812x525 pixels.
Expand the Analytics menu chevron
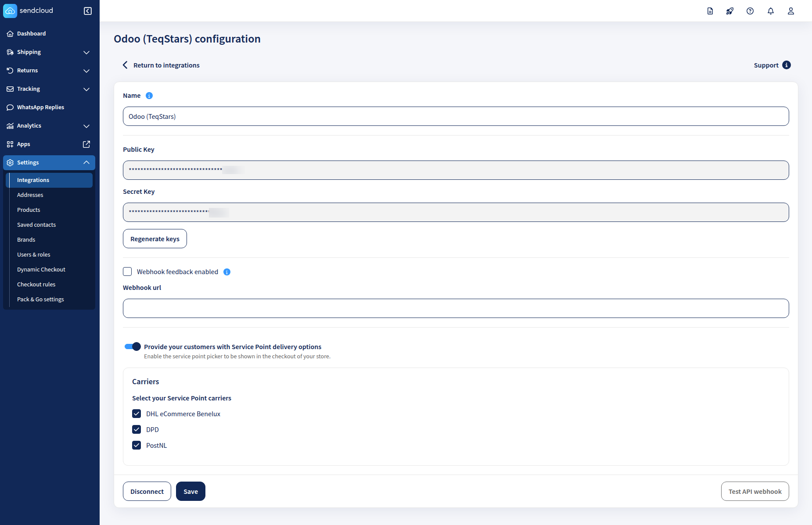[x=86, y=126]
